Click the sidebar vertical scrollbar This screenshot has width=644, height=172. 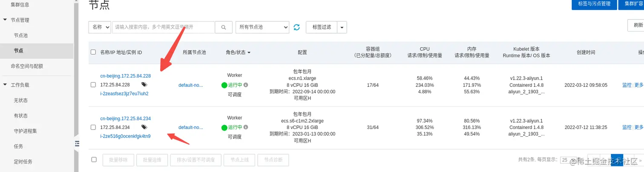point(76,68)
